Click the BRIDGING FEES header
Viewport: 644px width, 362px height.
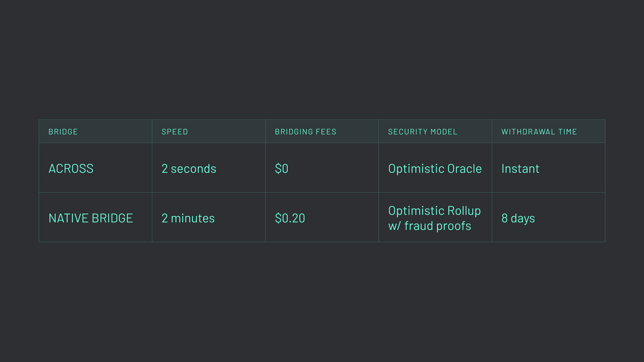306,132
